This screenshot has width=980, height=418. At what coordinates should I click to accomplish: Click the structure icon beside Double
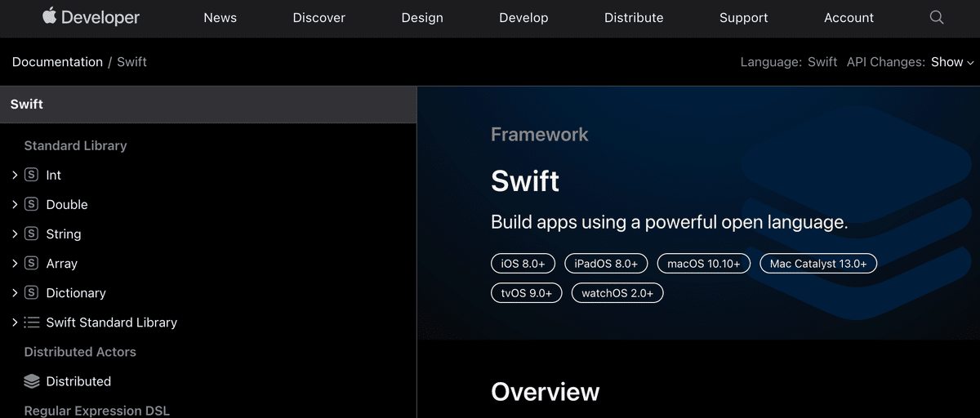click(x=31, y=204)
